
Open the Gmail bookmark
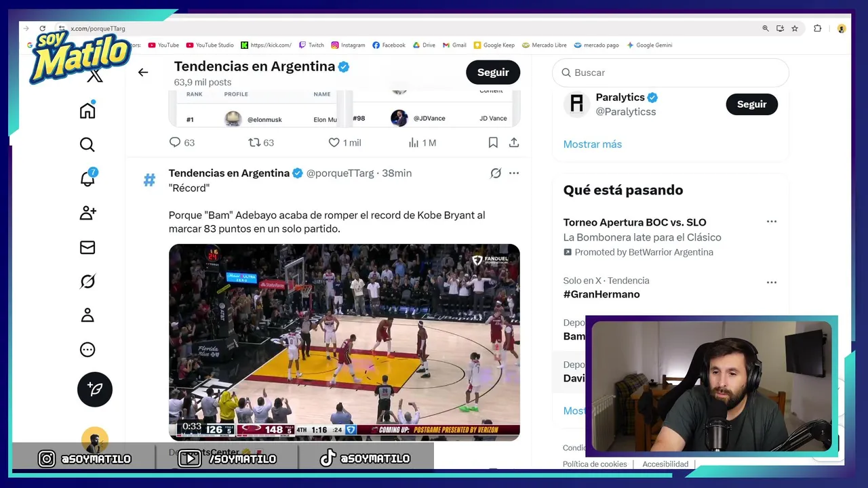[x=454, y=45]
